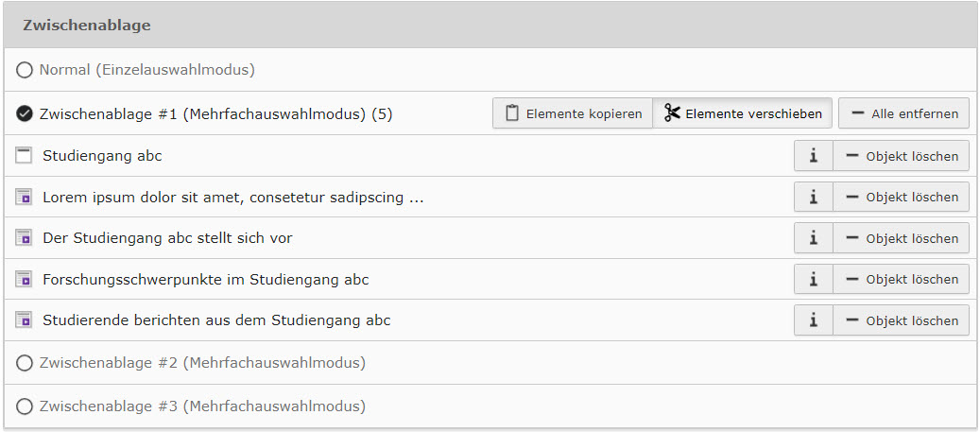The image size is (980, 432).
Task: Remove Studiengang abc via Objekt löschen
Action: click(x=901, y=156)
